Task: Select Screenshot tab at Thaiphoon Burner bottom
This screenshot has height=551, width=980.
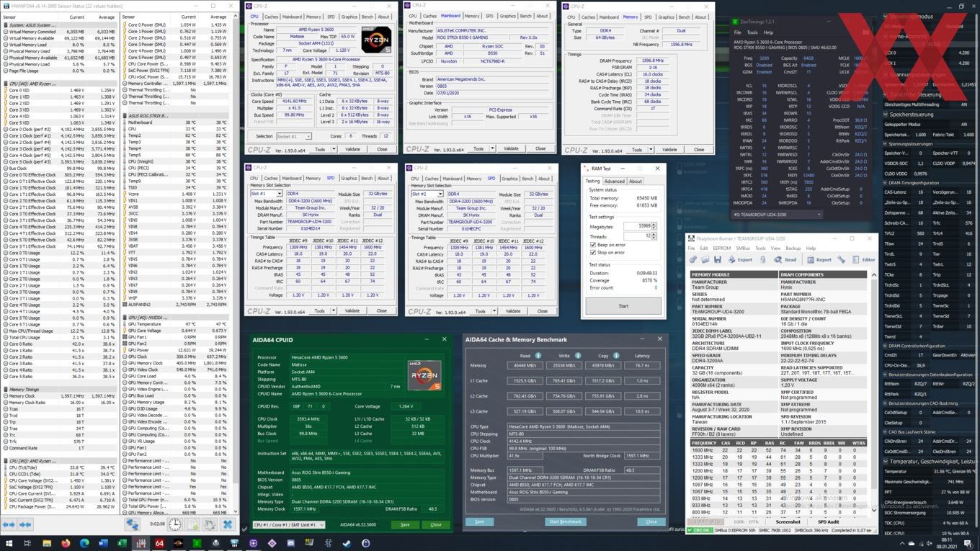Action: coord(788,521)
